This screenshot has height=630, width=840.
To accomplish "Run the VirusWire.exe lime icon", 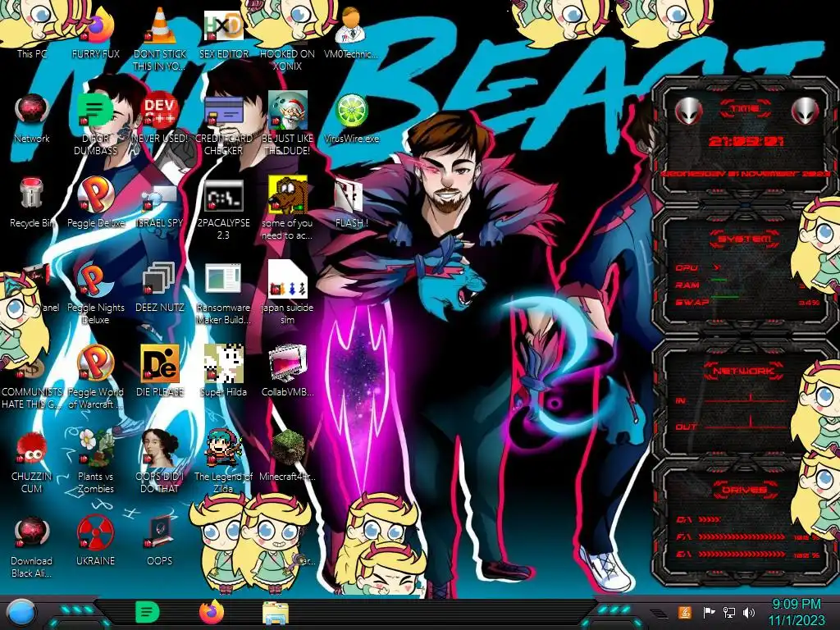I will coord(351,118).
